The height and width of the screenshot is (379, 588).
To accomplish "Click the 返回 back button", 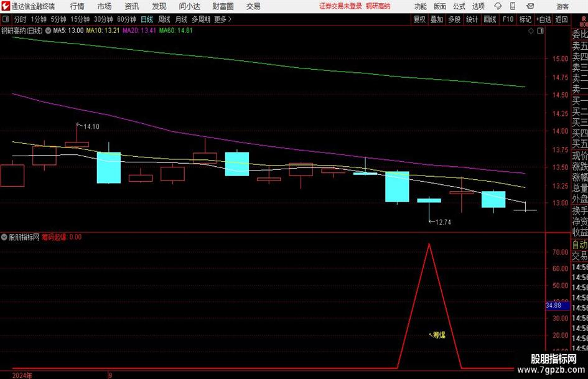I will [x=561, y=19].
